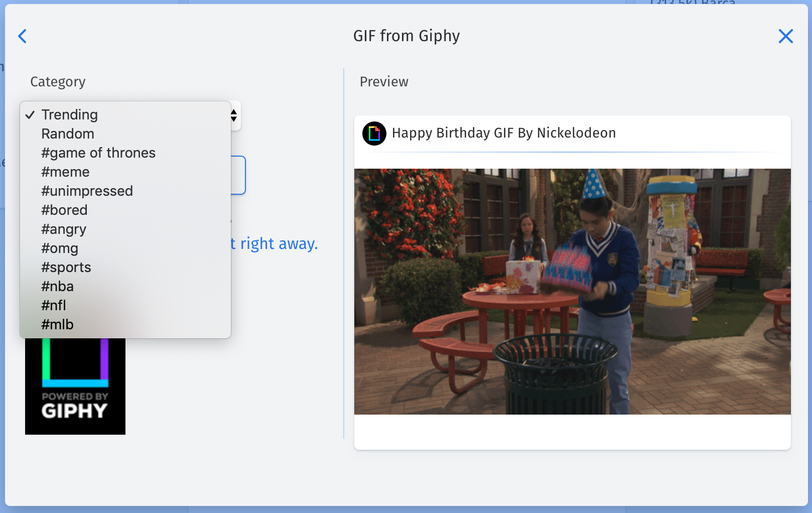Choose Random from the category list
812x513 pixels.
point(125,134)
